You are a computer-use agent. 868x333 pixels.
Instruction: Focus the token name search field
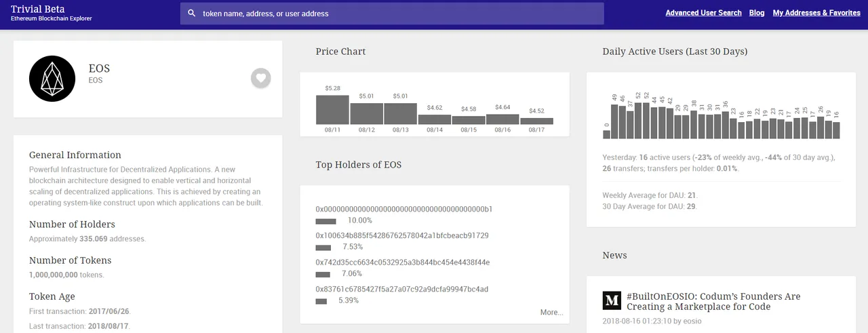pyautogui.click(x=392, y=14)
